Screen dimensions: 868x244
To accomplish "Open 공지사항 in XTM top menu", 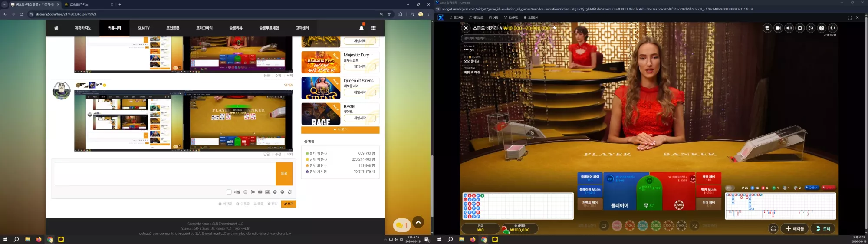I will (456, 18).
